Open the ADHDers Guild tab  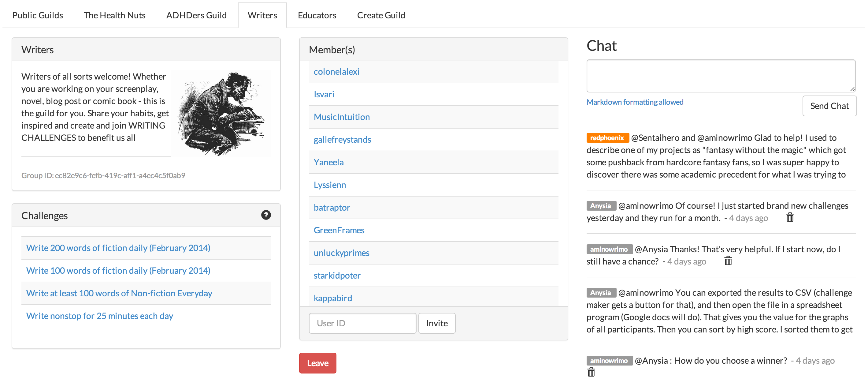pos(196,15)
